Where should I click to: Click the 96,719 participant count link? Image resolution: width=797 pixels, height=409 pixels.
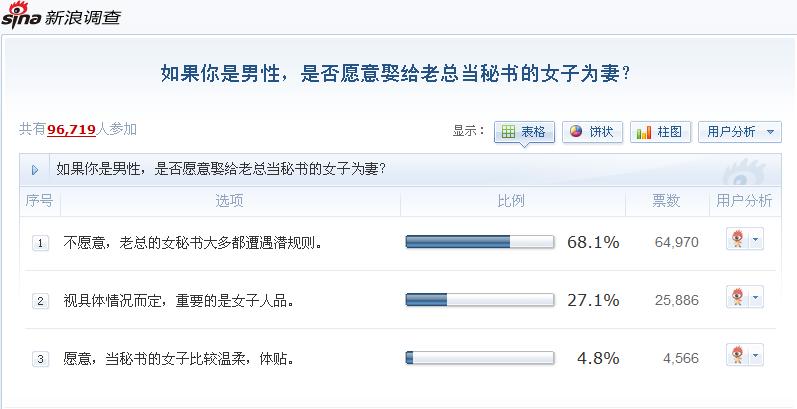(71, 130)
